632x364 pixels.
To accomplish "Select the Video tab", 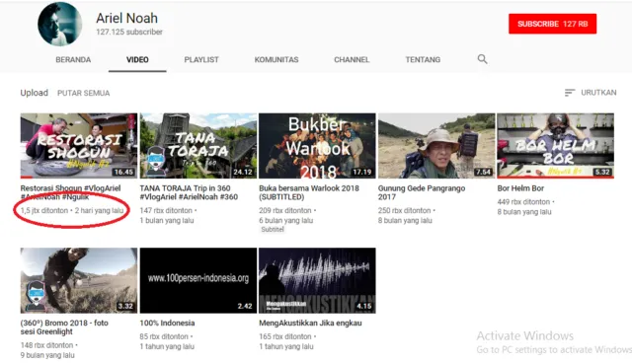I will point(137,59).
